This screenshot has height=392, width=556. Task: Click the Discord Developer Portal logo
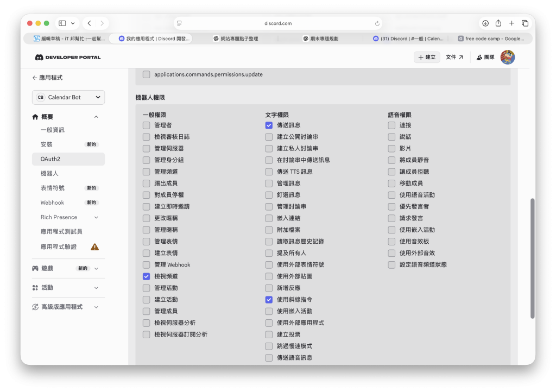(68, 58)
